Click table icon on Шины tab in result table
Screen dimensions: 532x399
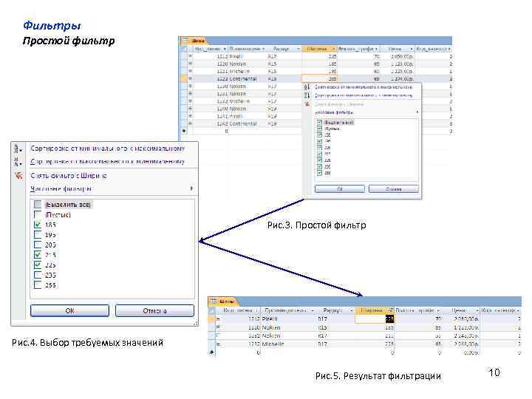tap(214, 301)
